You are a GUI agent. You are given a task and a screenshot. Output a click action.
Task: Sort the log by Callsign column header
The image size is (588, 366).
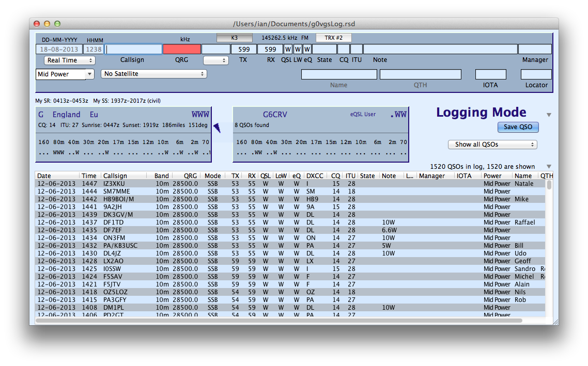pos(124,176)
